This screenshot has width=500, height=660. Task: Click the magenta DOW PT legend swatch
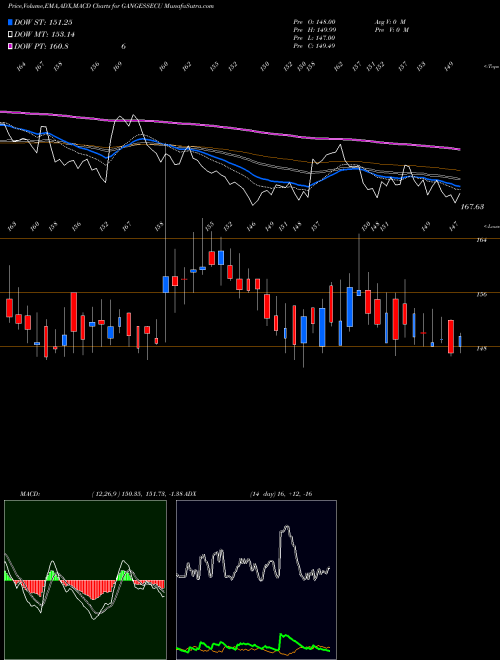tap(11, 47)
